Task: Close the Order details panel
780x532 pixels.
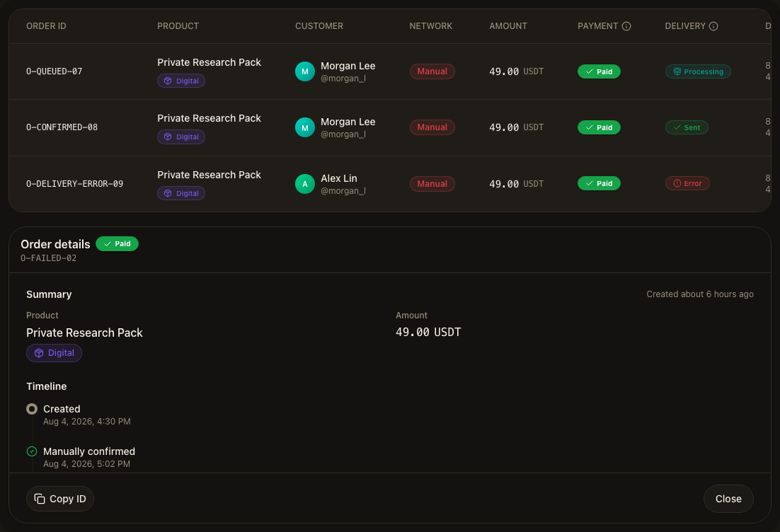Action: (728, 499)
